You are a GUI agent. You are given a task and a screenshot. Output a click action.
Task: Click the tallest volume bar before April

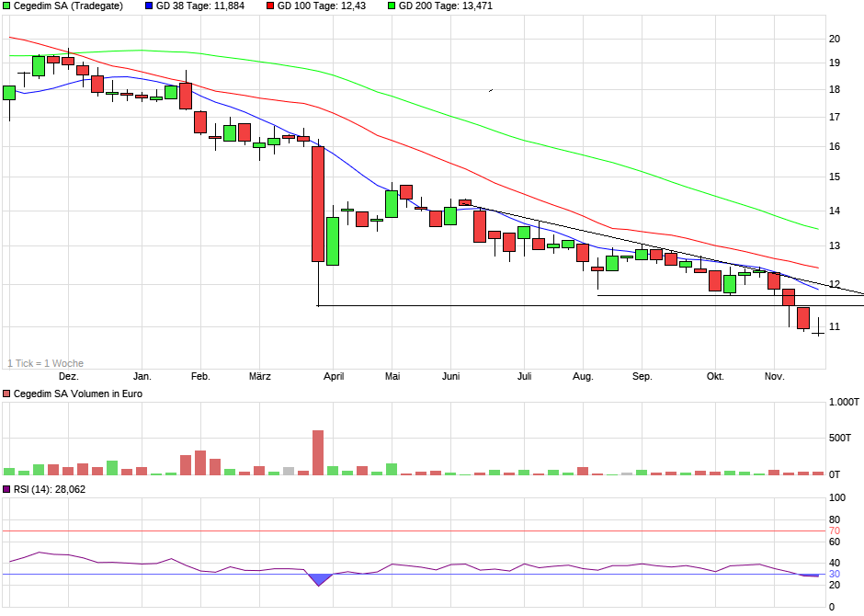click(x=318, y=453)
